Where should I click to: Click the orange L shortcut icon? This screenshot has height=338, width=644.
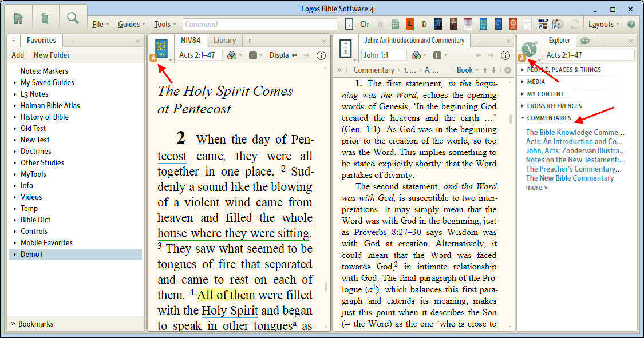(x=410, y=24)
